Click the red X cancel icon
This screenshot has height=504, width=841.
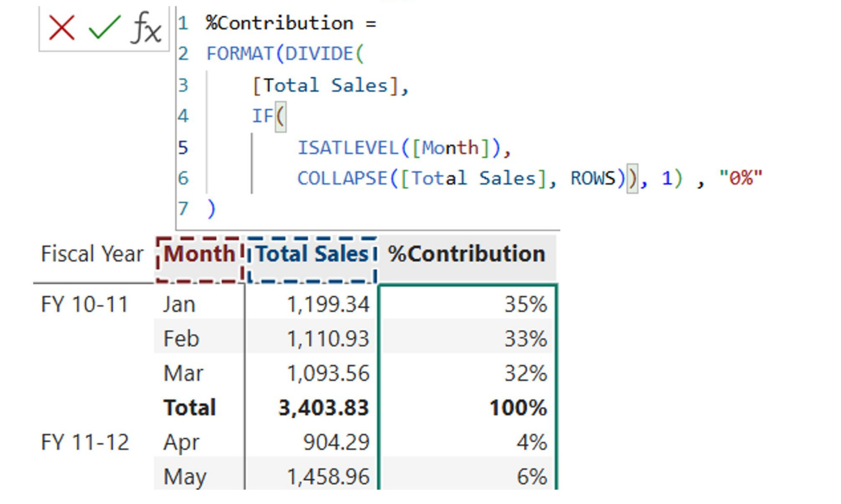pyautogui.click(x=62, y=28)
